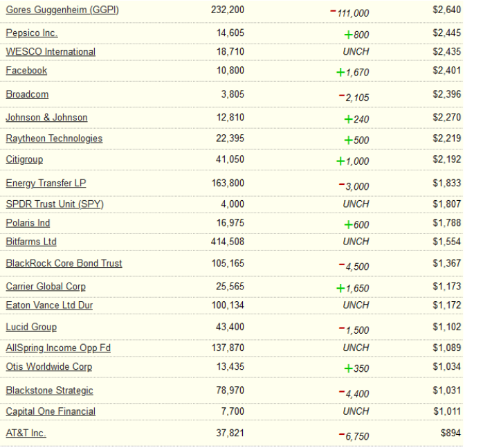Viewport: 483px width, 448px height.
Task: Select the share count 137,870
Action: click(228, 348)
